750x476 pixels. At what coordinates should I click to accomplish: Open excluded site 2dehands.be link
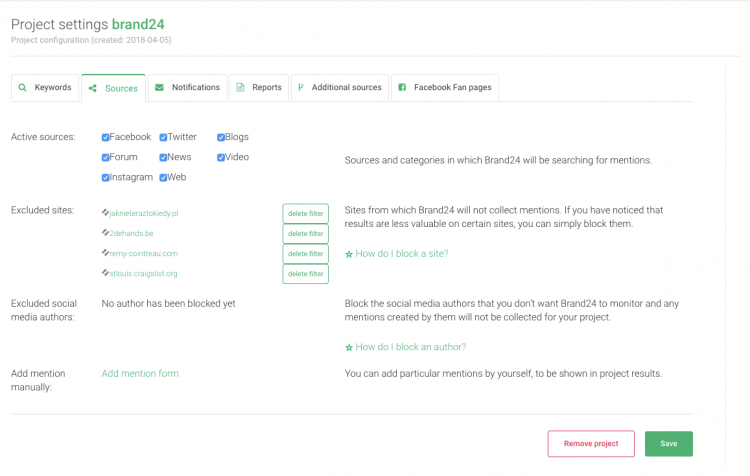point(132,233)
